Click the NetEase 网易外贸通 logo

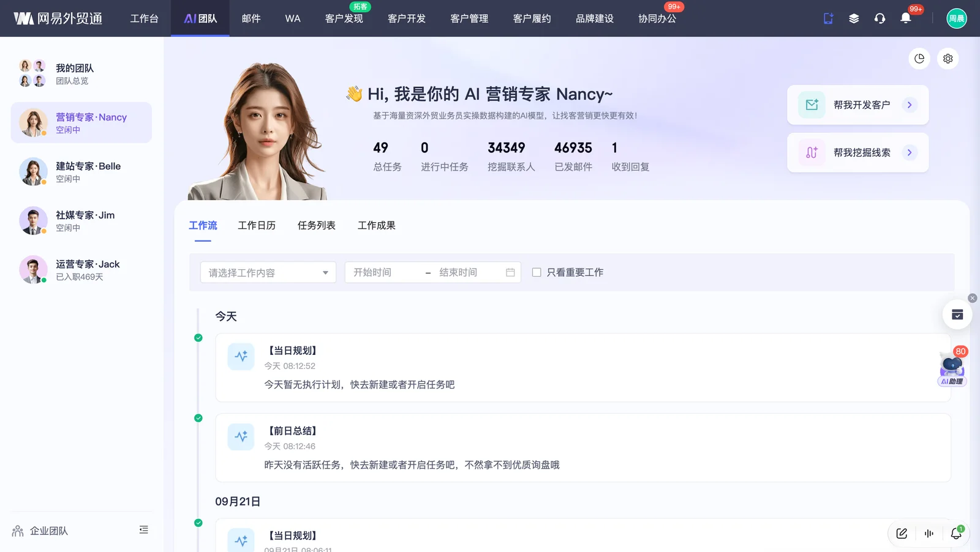point(58,18)
